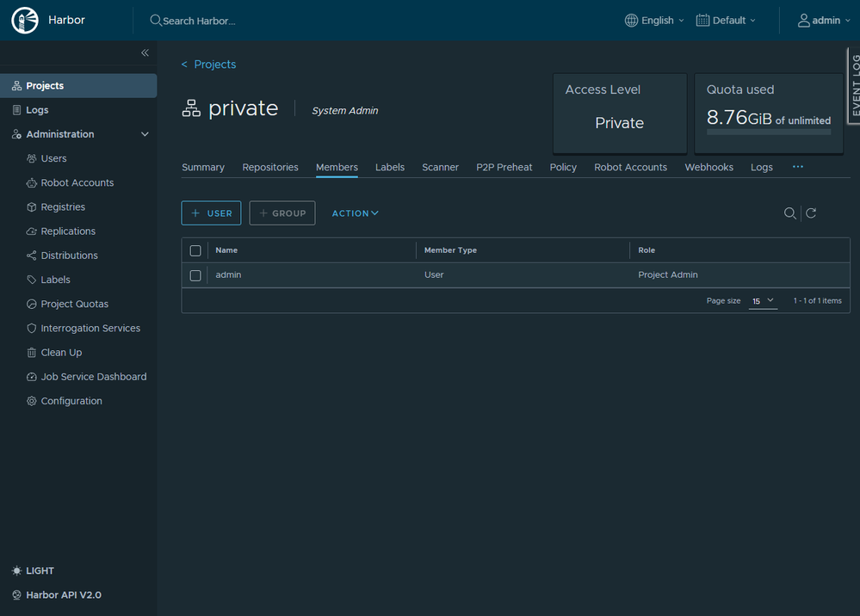This screenshot has height=616, width=860.
Task: Sort by the Name column header
Action: tap(226, 249)
